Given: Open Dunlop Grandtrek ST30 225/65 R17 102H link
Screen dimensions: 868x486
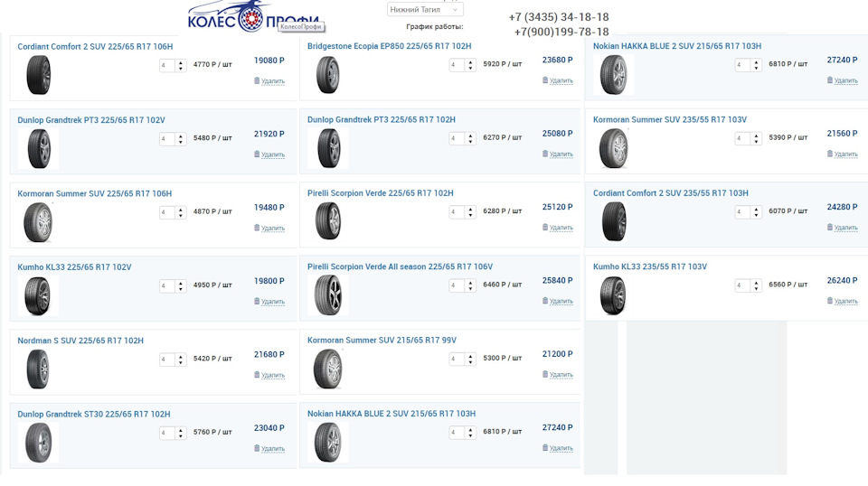Looking at the screenshot, I should tap(94, 414).
